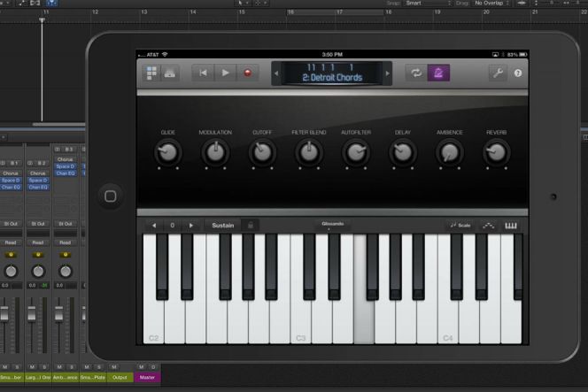Image resolution: width=588 pixels, height=392 pixels.
Task: Click the highlighted blue toolbar button at top left
Action: coord(51,3)
